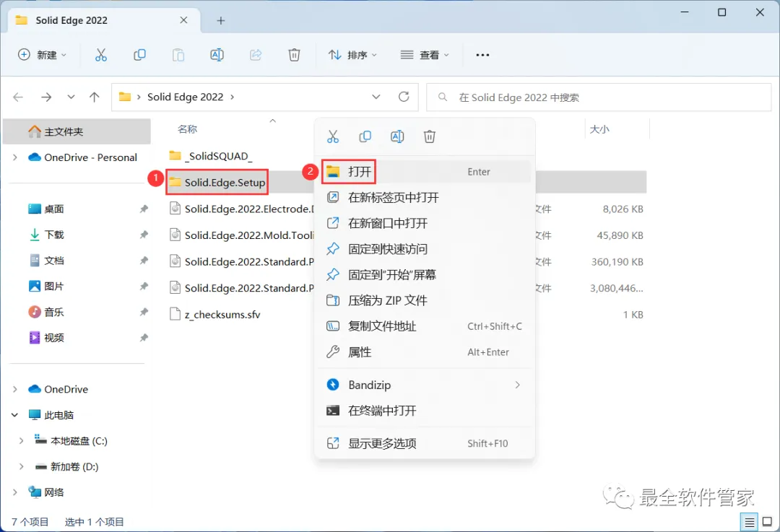The height and width of the screenshot is (532, 780).
Task: Go up one folder level
Action: pos(95,97)
